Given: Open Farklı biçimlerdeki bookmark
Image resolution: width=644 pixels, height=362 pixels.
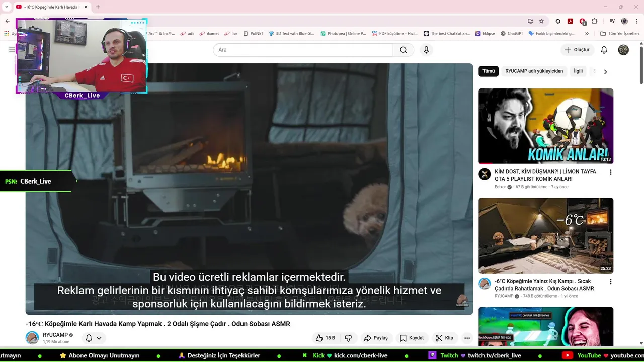Looking at the screenshot, I should [551, 34].
